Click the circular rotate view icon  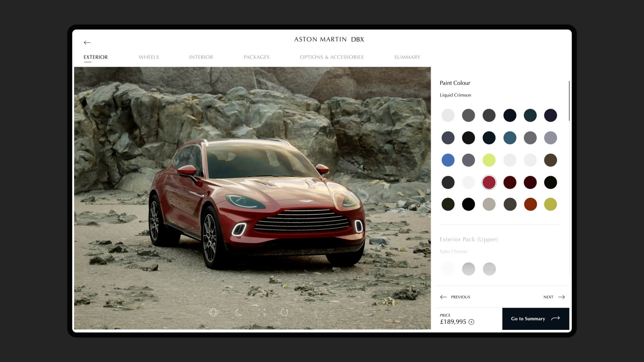point(284,312)
